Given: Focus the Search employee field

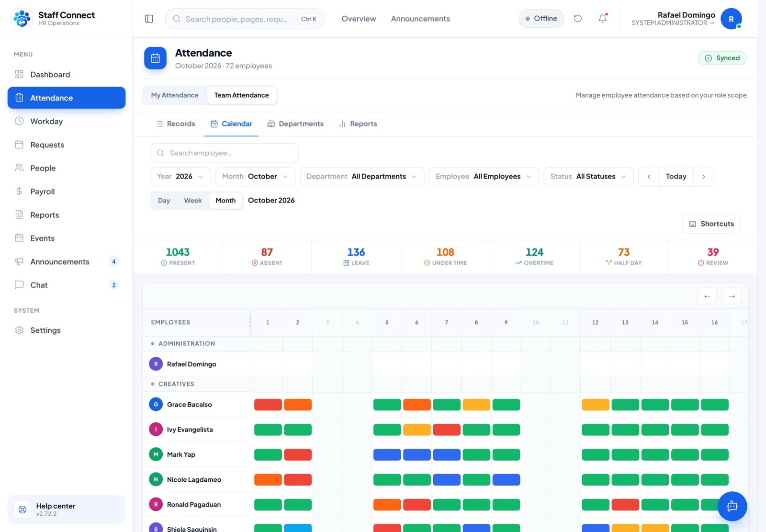Looking at the screenshot, I should [x=225, y=153].
